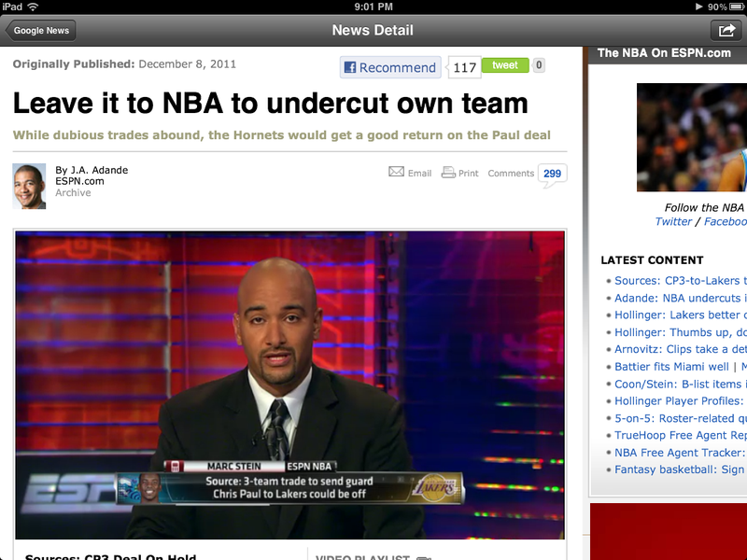Screen dimensions: 747x560
Task: Open 'Arnovitz: Clips take a' link
Action: tap(681, 349)
